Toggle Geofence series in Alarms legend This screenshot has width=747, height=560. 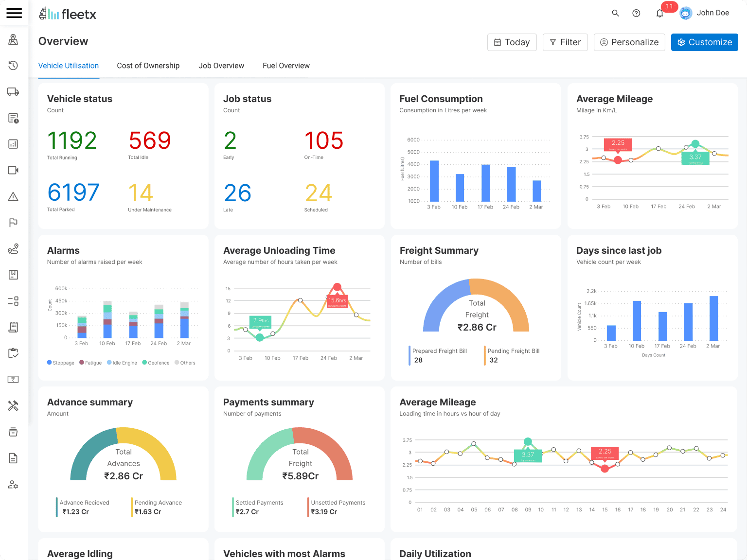(x=156, y=363)
